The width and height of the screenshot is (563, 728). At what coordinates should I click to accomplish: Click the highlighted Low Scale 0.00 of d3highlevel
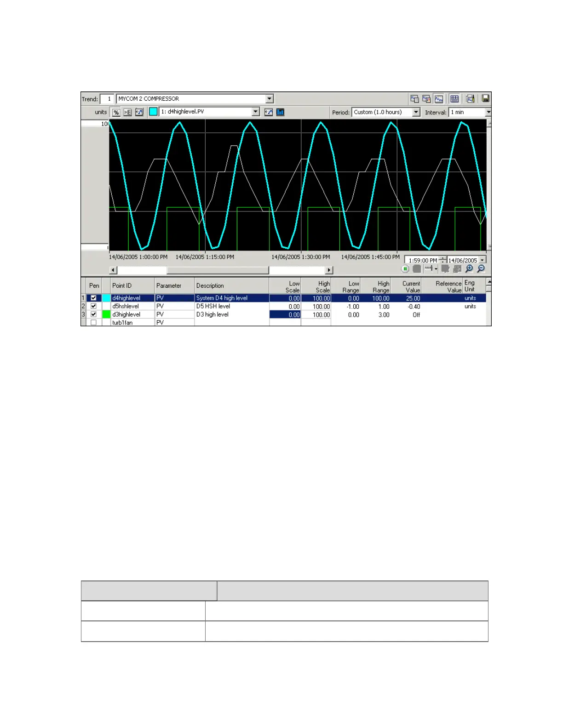pos(285,315)
